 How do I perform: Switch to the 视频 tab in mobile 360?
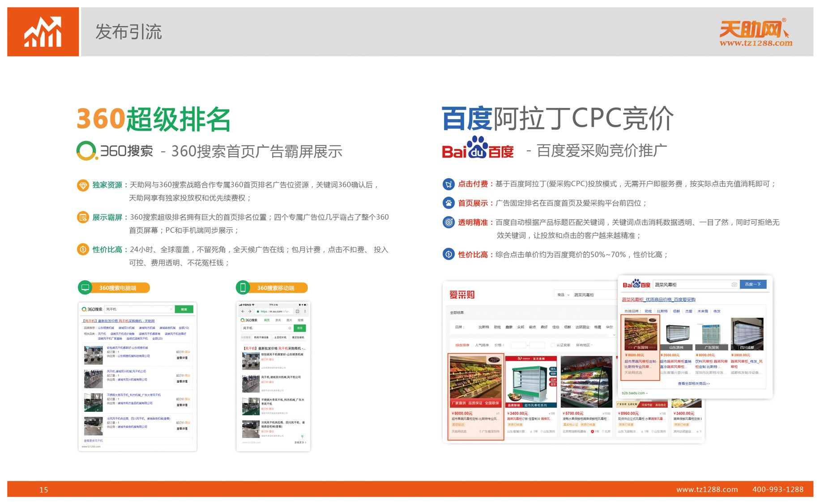tap(300, 320)
